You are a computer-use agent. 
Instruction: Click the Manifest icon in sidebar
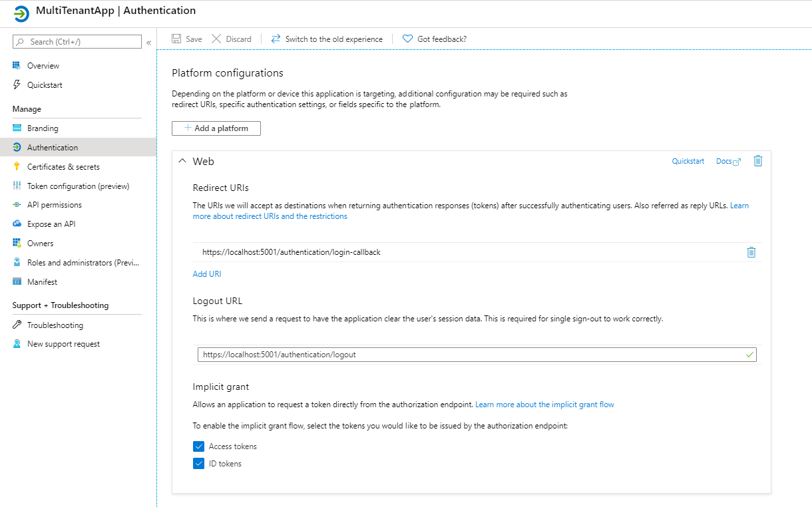17,281
